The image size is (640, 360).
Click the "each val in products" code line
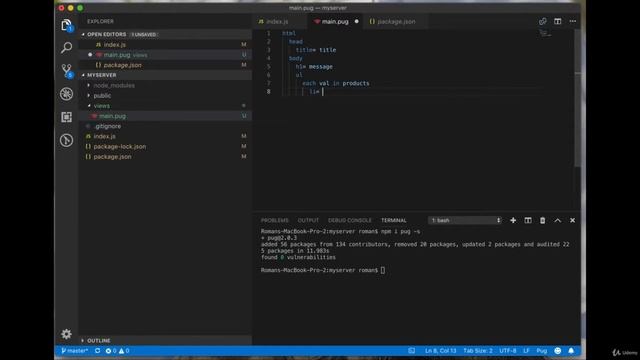(336, 83)
